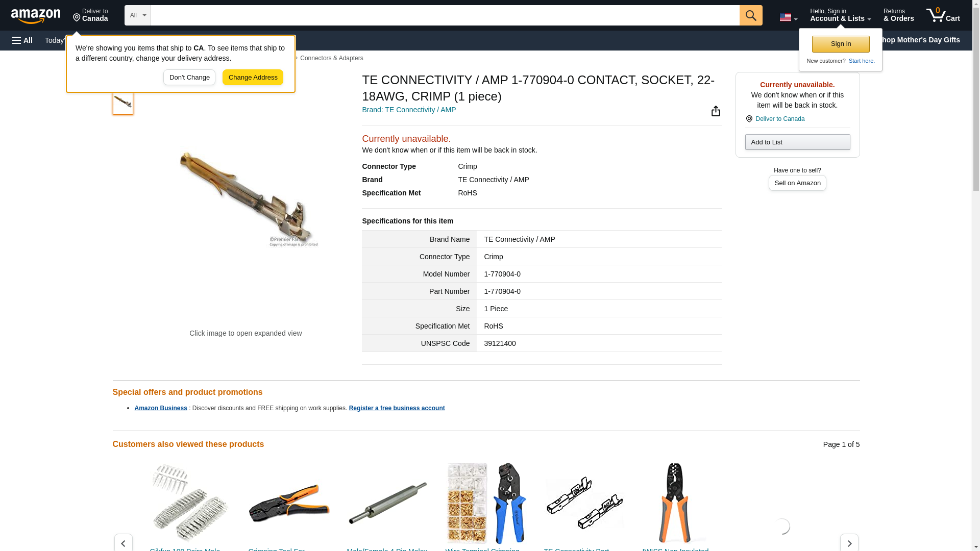The height and width of the screenshot is (551, 980).
Task: Open Register a free business account link
Action: point(397,408)
